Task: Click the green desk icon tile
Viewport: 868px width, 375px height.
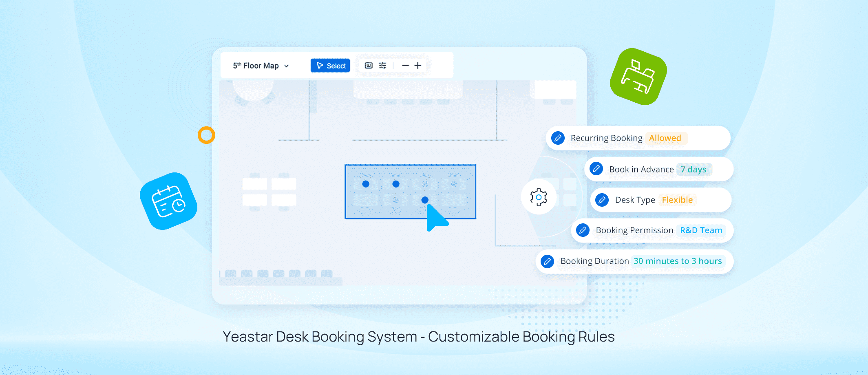Action: 638,77
